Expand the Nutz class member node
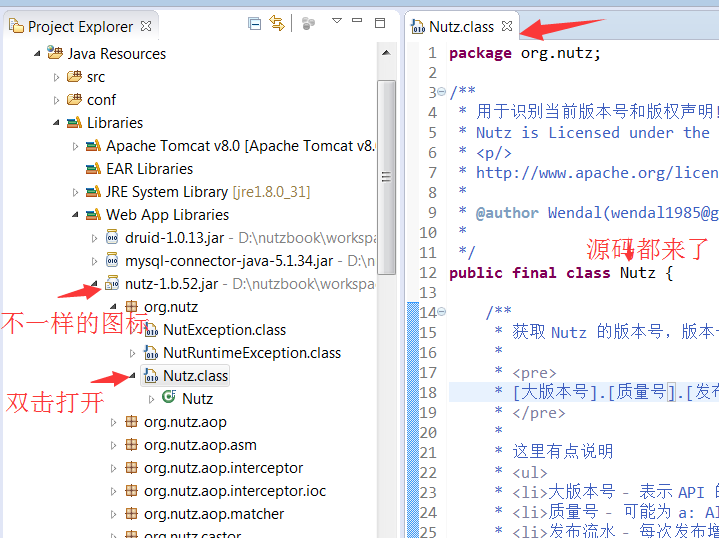The image size is (719, 538). [x=152, y=399]
